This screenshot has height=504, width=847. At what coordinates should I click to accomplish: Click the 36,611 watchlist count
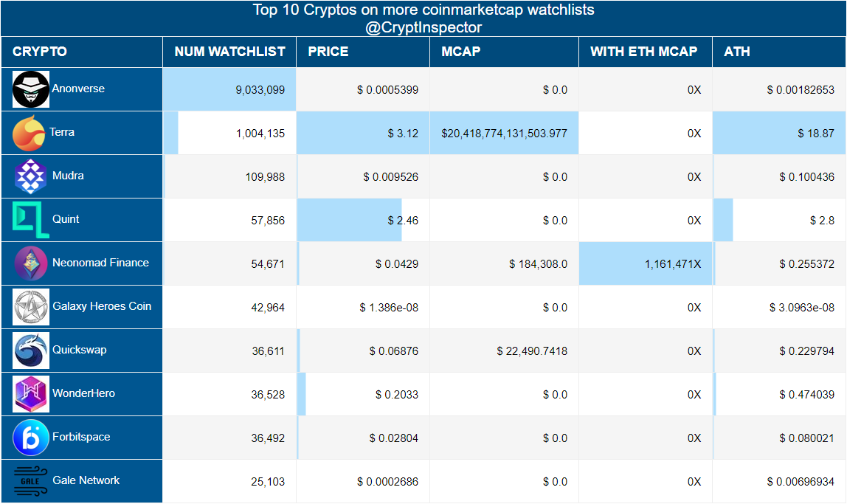pos(268,351)
